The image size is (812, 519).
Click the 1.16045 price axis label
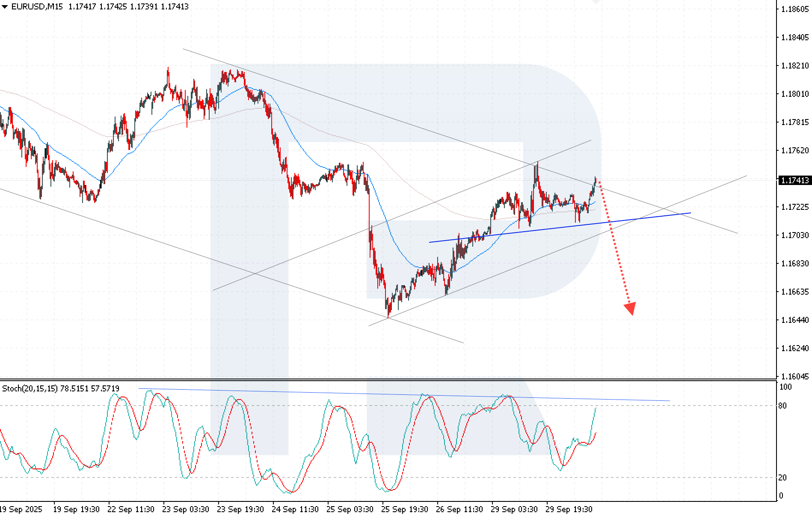(x=794, y=376)
